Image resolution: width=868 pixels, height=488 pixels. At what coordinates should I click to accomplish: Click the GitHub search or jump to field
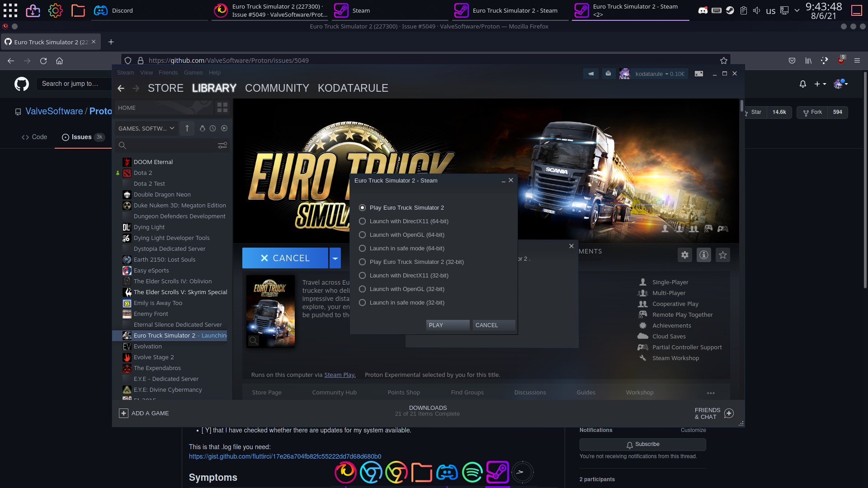click(x=75, y=84)
